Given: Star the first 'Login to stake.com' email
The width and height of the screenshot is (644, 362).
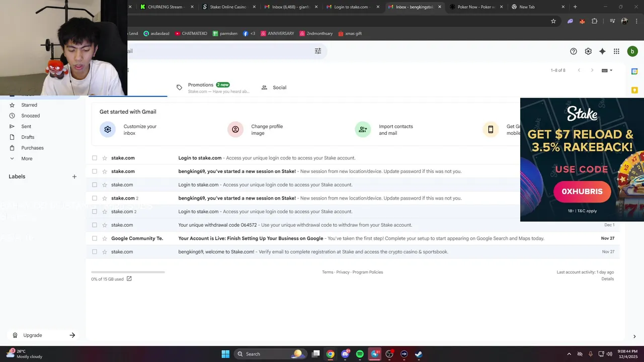Looking at the screenshot, I should tap(105, 158).
